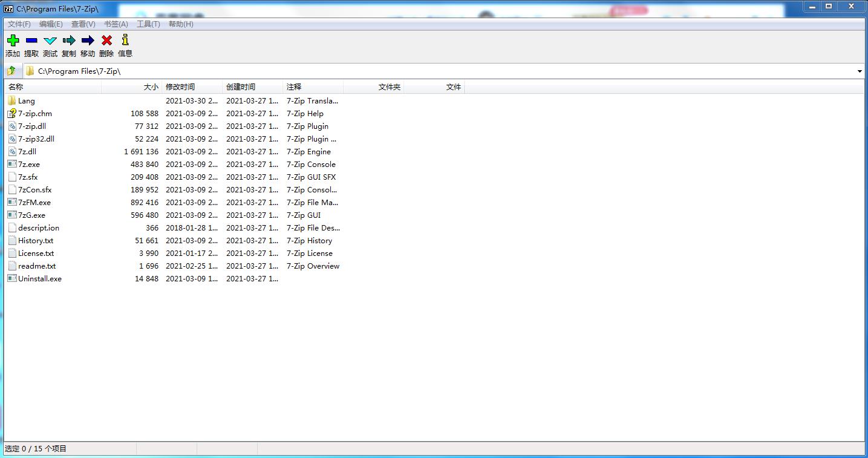This screenshot has width=868, height=458.
Task: Click the yellow Info (信息) icon
Action: (125, 41)
